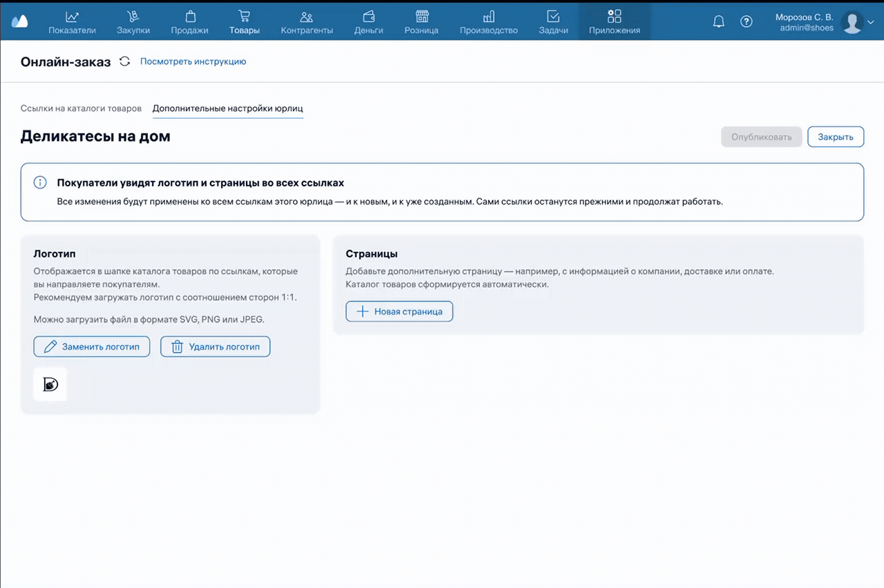Open help using the question mark icon
This screenshot has height=588, width=884.
(x=747, y=21)
